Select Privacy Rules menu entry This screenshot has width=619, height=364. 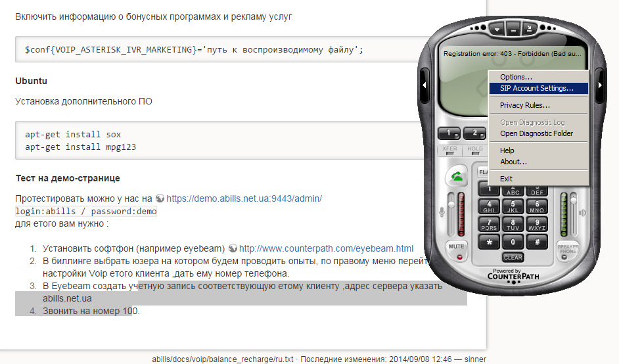(524, 105)
